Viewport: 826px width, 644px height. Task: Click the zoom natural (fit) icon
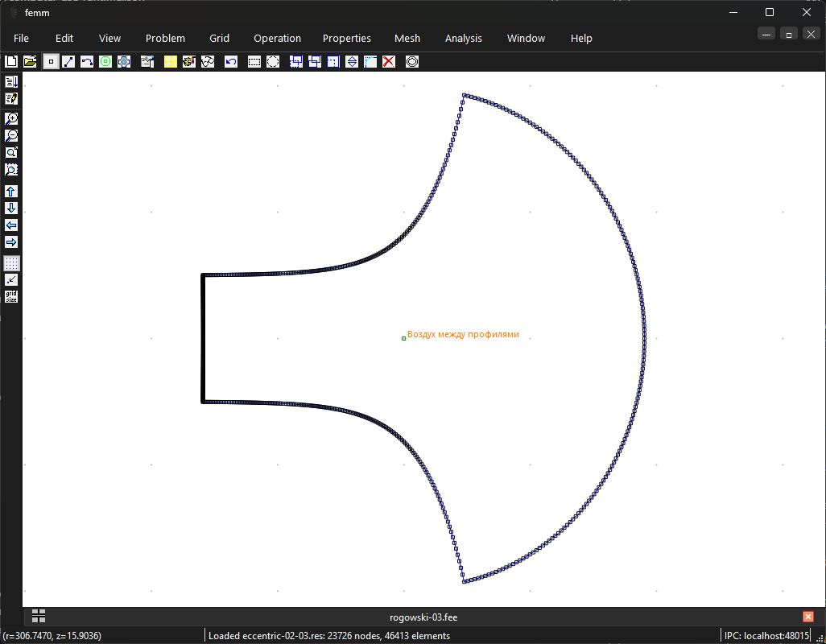pyautogui.click(x=11, y=152)
